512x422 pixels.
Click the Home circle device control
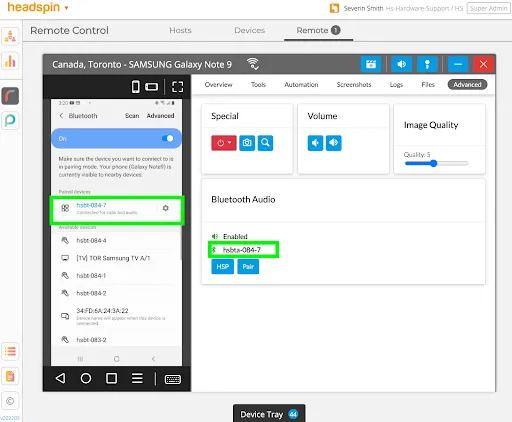tap(86, 378)
